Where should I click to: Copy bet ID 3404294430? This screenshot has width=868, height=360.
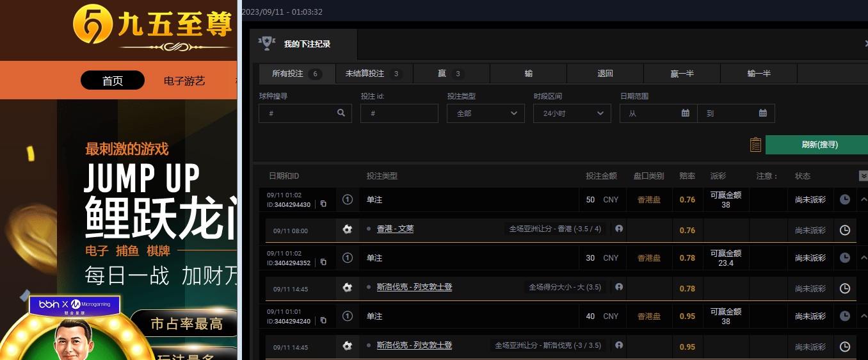[x=323, y=204]
